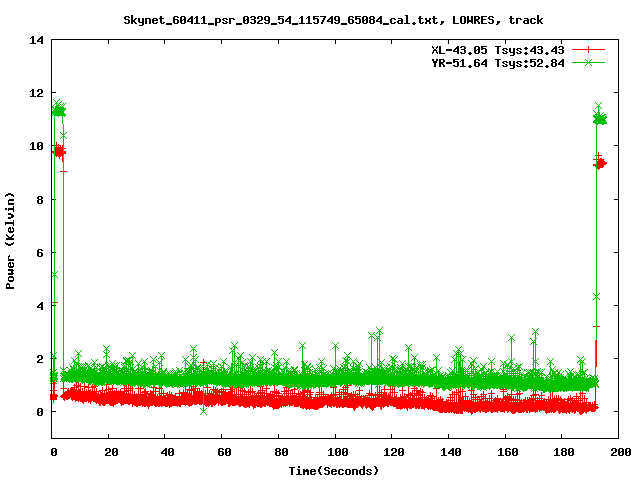
Task: Click the x-axis tick label '80'
Action: (281, 452)
